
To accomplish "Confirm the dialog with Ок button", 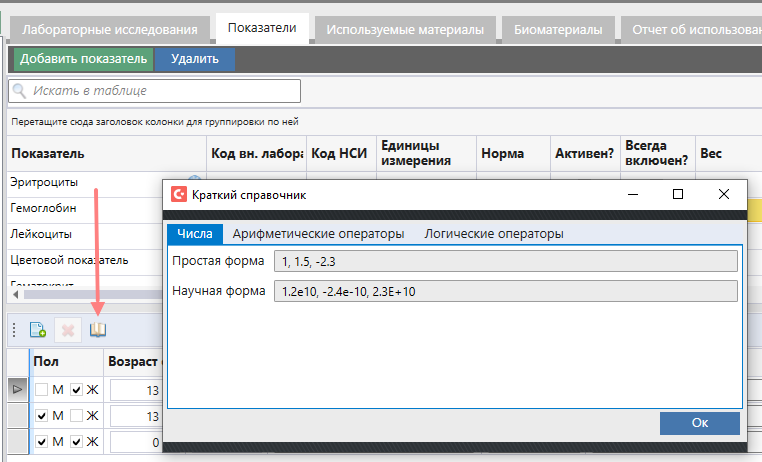I will 700,423.
